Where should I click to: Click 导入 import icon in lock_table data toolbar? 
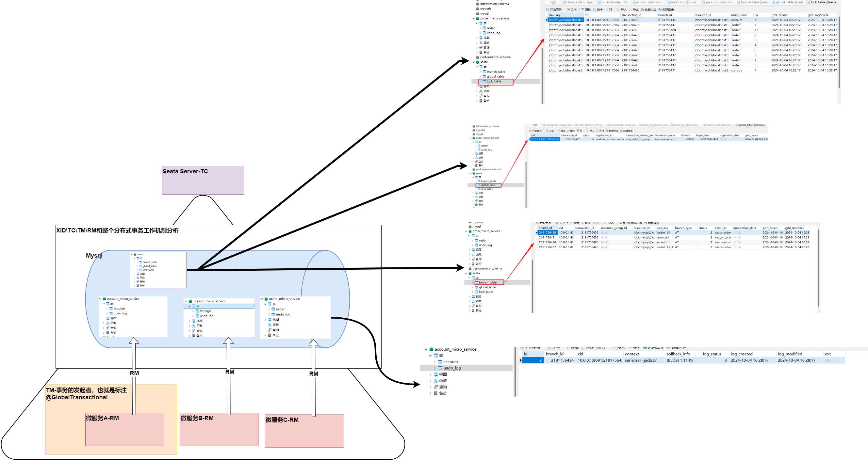(x=618, y=9)
